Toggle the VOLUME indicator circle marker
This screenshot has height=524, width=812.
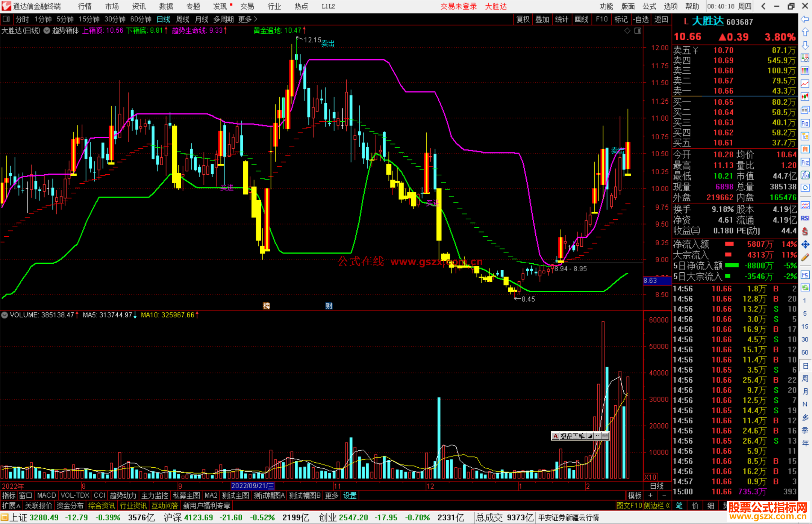pyautogui.click(x=5, y=315)
